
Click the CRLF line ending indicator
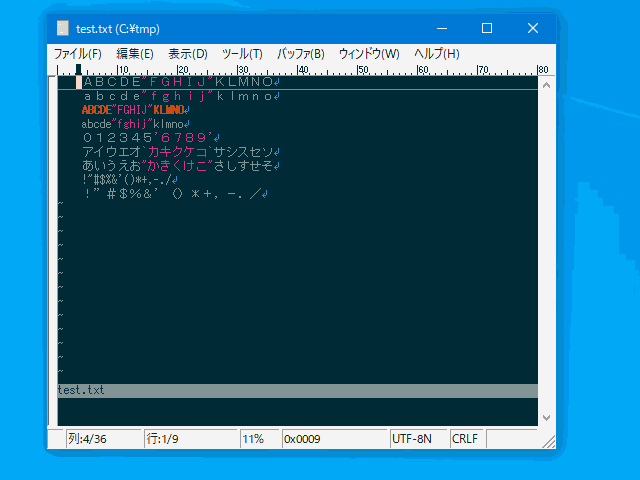point(467,439)
